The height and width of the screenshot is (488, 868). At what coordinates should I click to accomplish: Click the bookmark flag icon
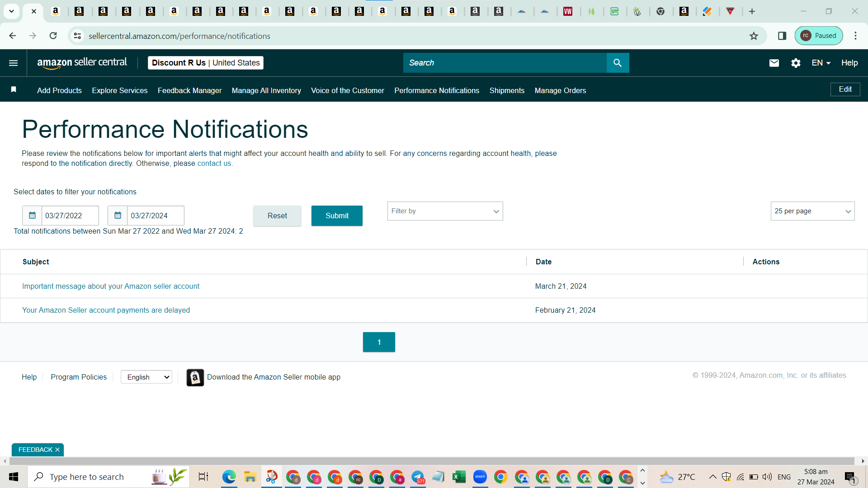click(x=14, y=89)
